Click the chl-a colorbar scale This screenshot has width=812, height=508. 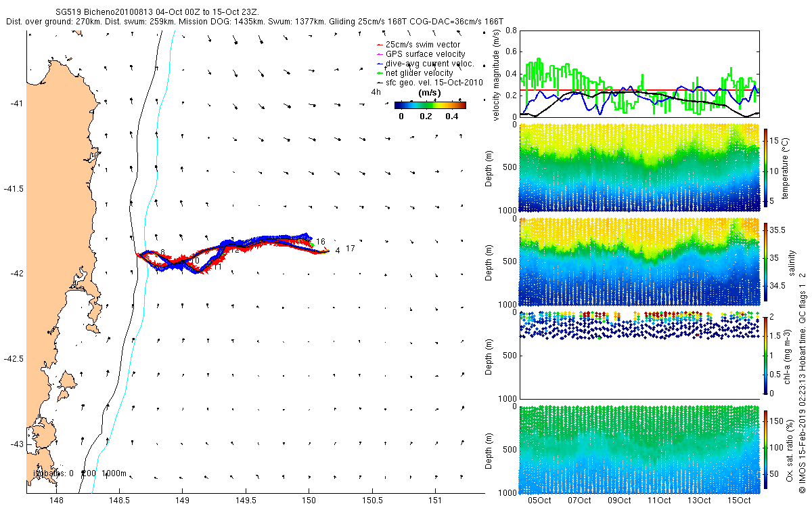[x=766, y=354]
